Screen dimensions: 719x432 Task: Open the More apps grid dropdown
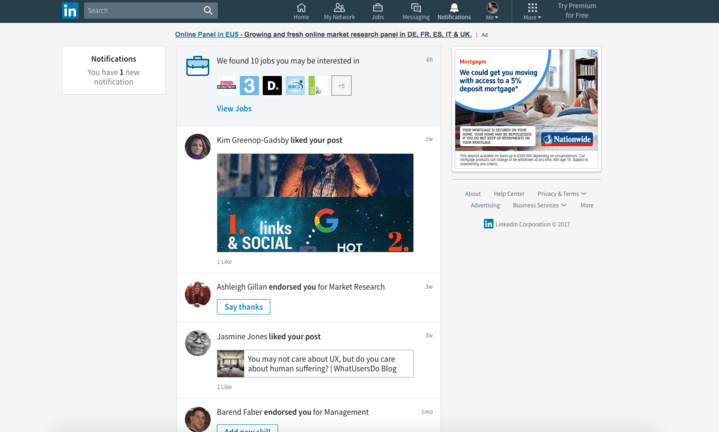tap(532, 11)
